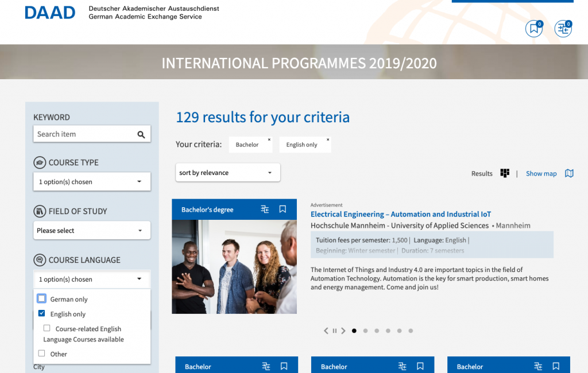Uncheck the English only checkbox
This screenshot has height=373, width=588.
click(42, 313)
